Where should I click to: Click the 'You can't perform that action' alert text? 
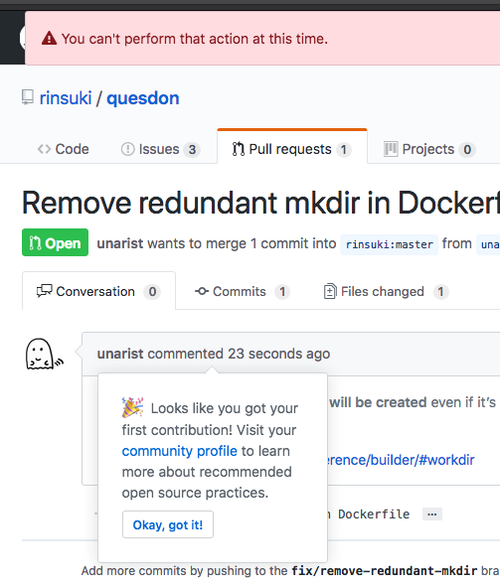click(x=195, y=39)
